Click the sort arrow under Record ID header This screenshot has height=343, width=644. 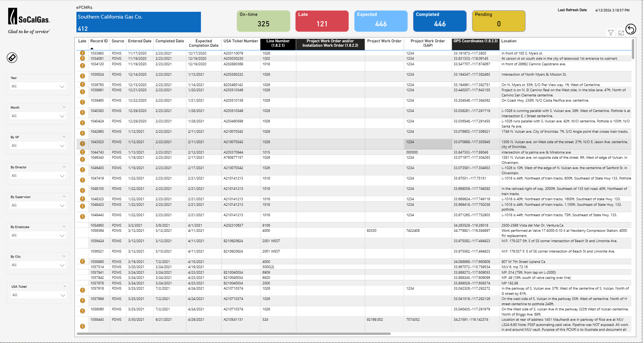point(92,48)
